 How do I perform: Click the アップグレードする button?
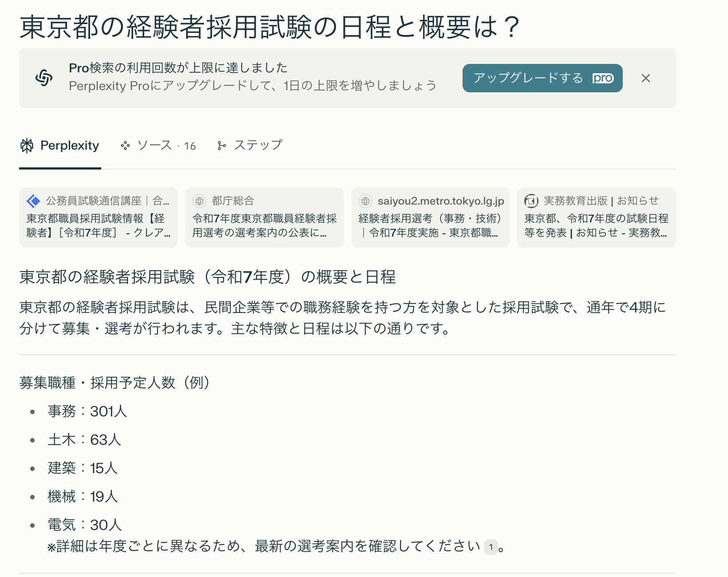pos(542,78)
